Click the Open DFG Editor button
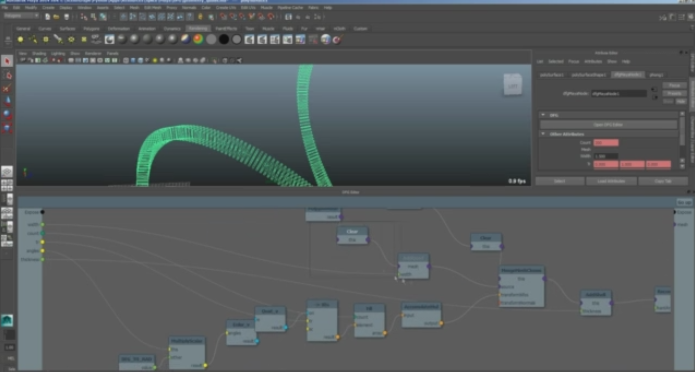Image resolution: width=695 pixels, height=372 pixels. 608,125
